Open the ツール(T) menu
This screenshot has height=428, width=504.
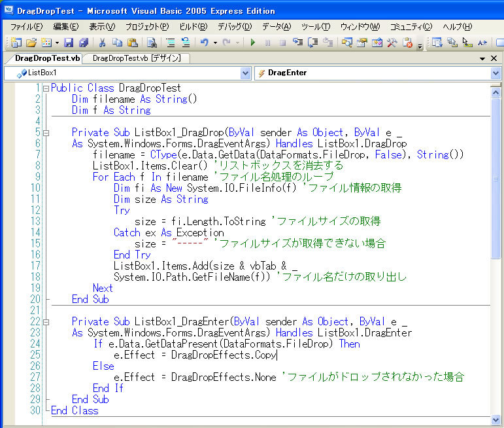(316, 27)
